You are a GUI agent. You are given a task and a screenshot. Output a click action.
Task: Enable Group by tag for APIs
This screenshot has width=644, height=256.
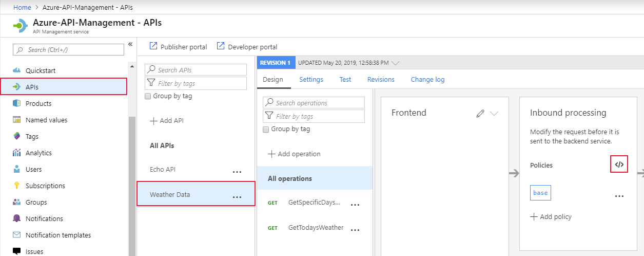coord(148,96)
